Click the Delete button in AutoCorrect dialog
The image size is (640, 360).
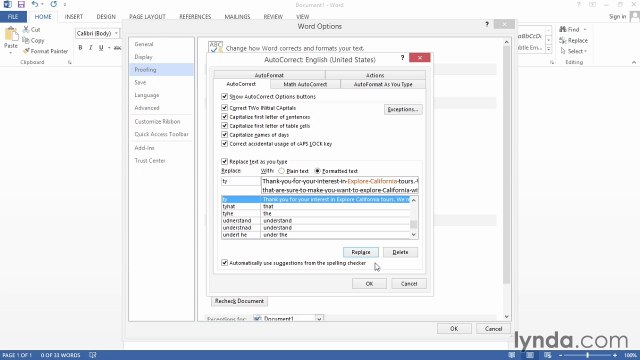pyautogui.click(x=400, y=252)
